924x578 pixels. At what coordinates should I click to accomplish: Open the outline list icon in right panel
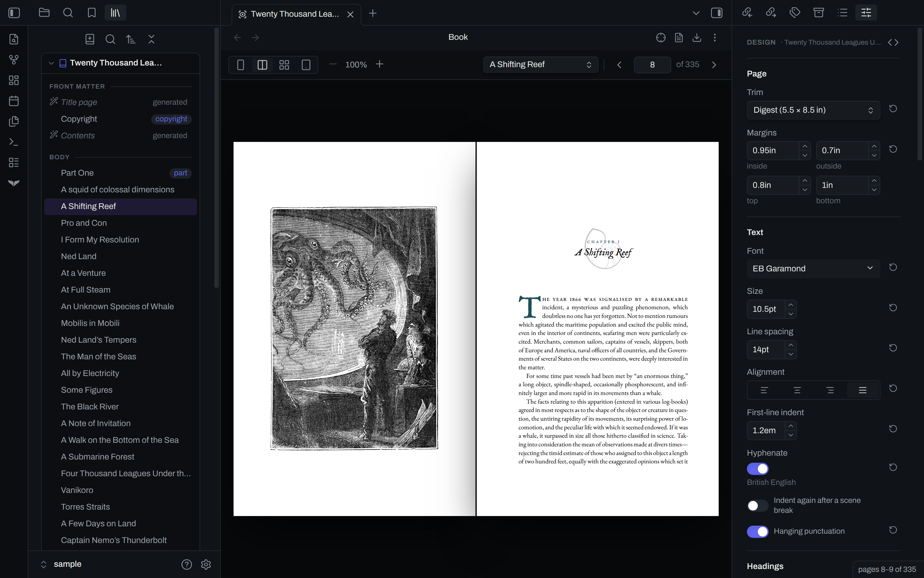(842, 13)
